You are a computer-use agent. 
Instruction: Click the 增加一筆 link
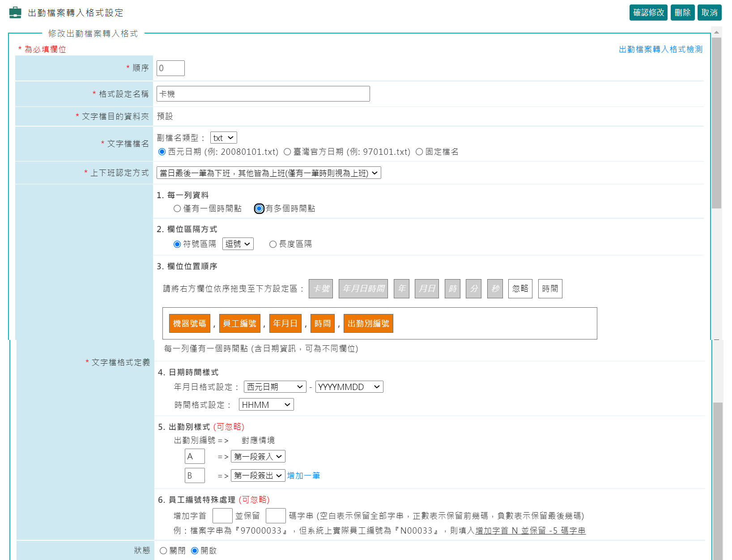304,475
